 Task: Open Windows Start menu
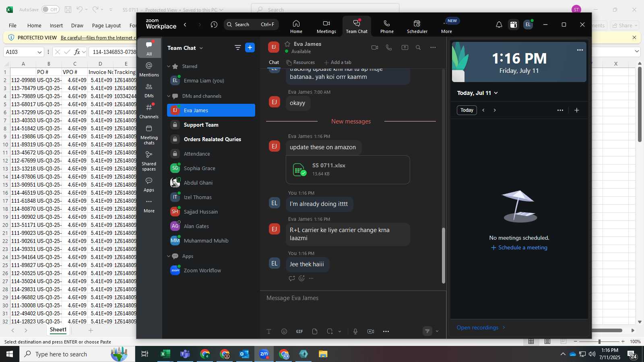[10, 354]
